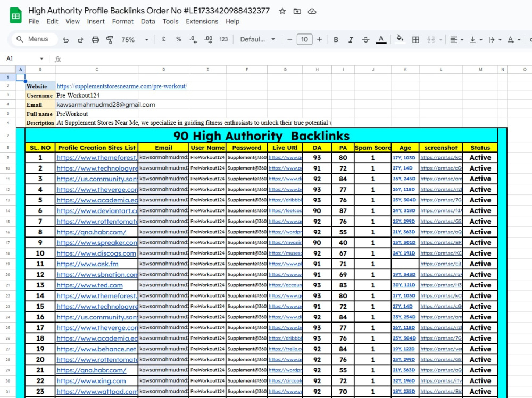Viewport: 532px width, 398px height.
Task: Click the merge cells icon
Action: tap(431, 40)
